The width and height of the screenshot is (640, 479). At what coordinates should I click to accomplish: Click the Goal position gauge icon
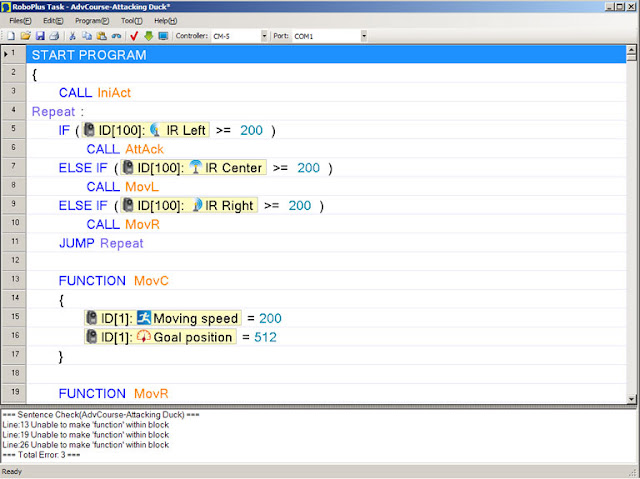pyautogui.click(x=144, y=337)
